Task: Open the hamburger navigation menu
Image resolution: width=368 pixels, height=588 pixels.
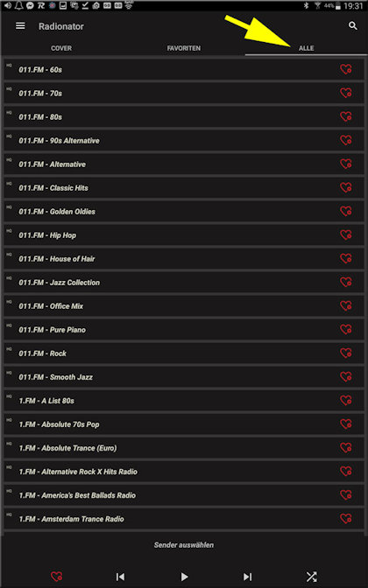Action: (20, 26)
